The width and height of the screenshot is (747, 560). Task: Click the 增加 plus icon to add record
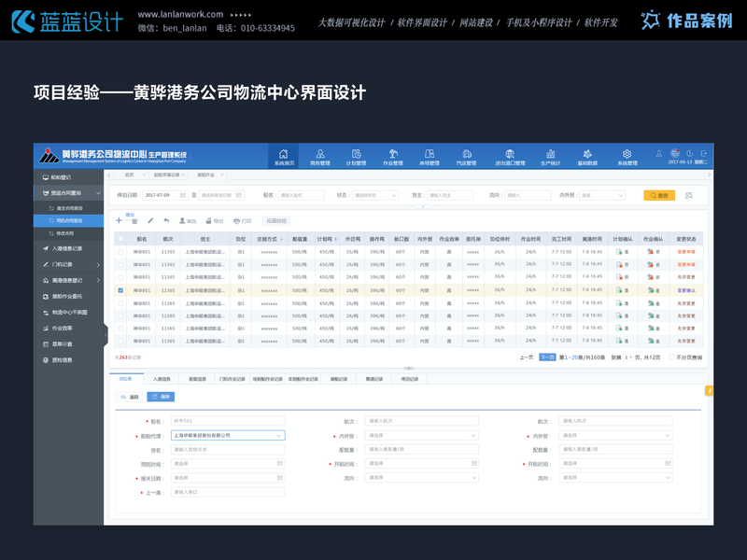(118, 219)
